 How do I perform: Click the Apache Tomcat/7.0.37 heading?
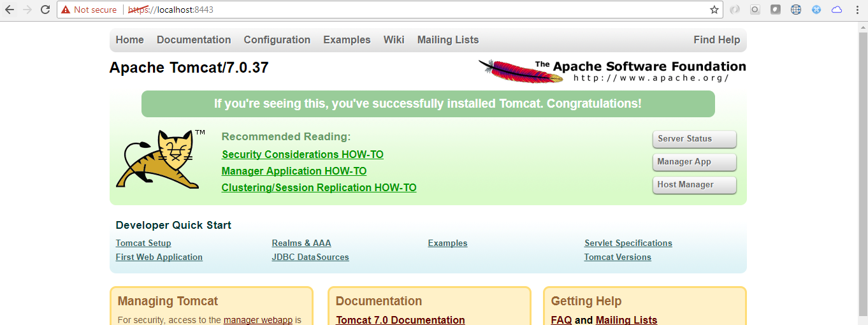tap(189, 68)
